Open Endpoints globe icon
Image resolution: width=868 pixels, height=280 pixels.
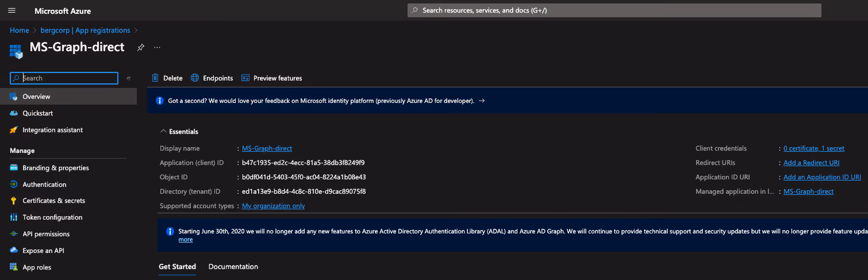(195, 78)
